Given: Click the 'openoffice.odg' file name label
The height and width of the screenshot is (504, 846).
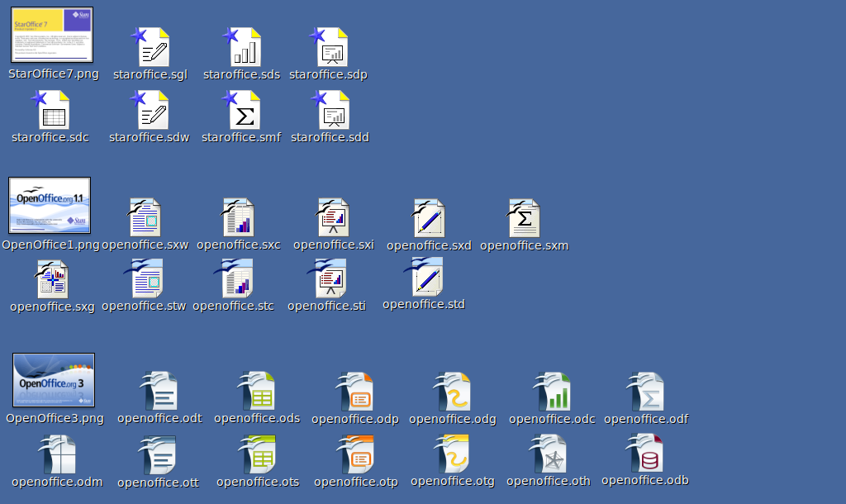Looking at the screenshot, I should point(453,419).
